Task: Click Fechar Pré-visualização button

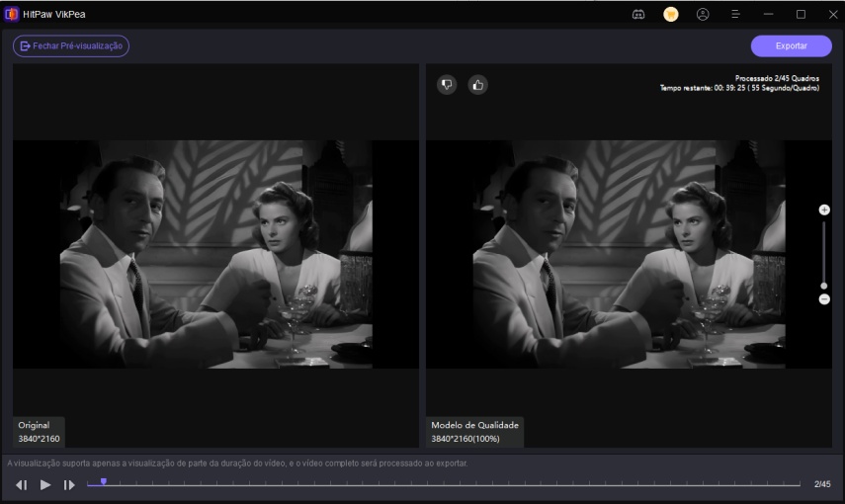Action: pos(71,45)
